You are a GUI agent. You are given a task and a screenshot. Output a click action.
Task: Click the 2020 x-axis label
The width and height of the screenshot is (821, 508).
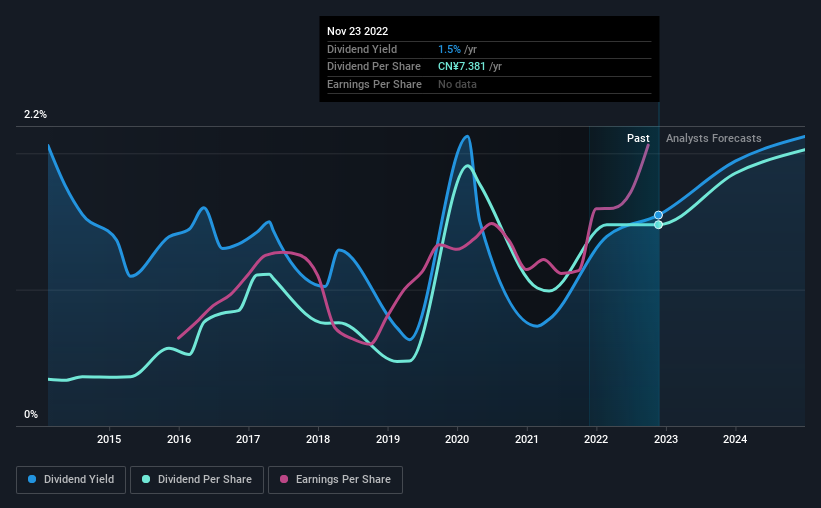[457, 439]
